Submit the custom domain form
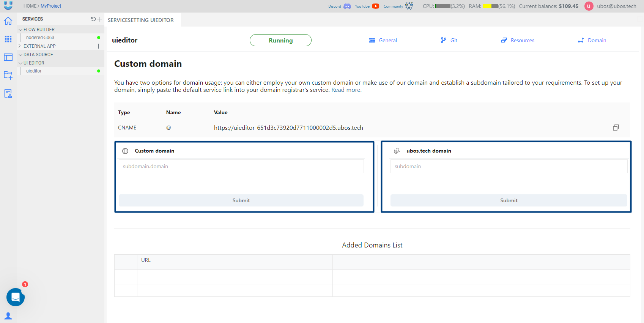 tap(241, 200)
